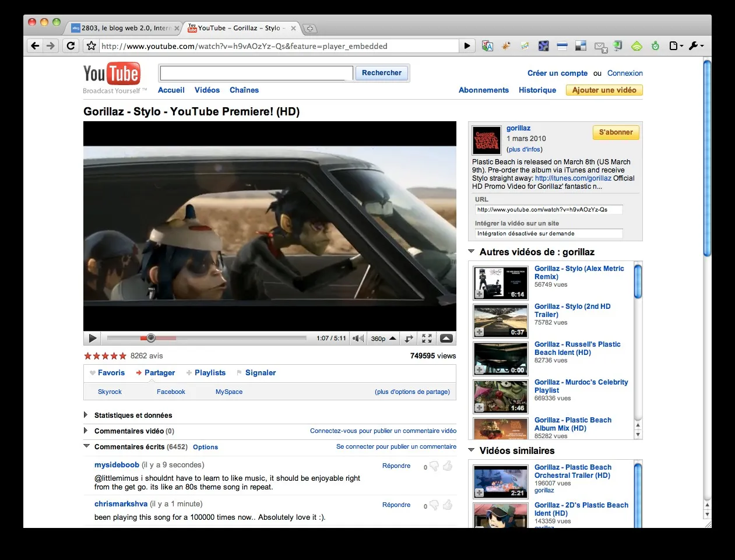This screenshot has width=735, height=560.
Task: Click the mail extension icon in toolbar
Action: pos(600,47)
